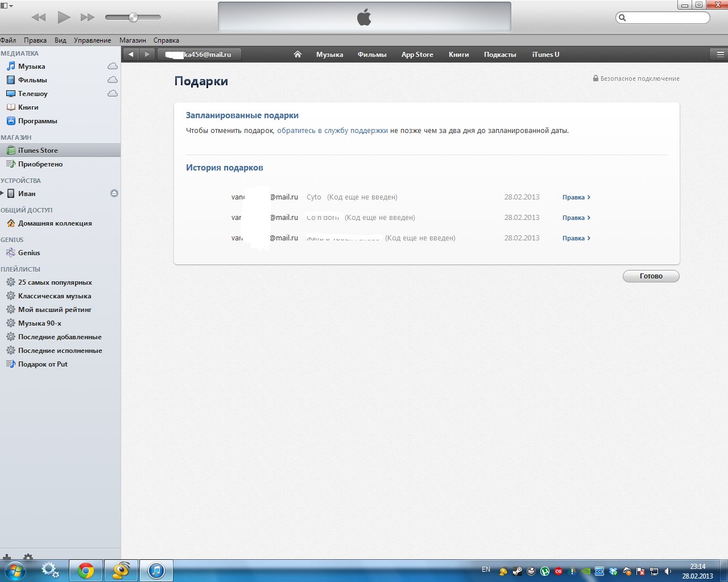Open the volume speaker tray icon
The height and width of the screenshot is (582, 728).
click(668, 571)
